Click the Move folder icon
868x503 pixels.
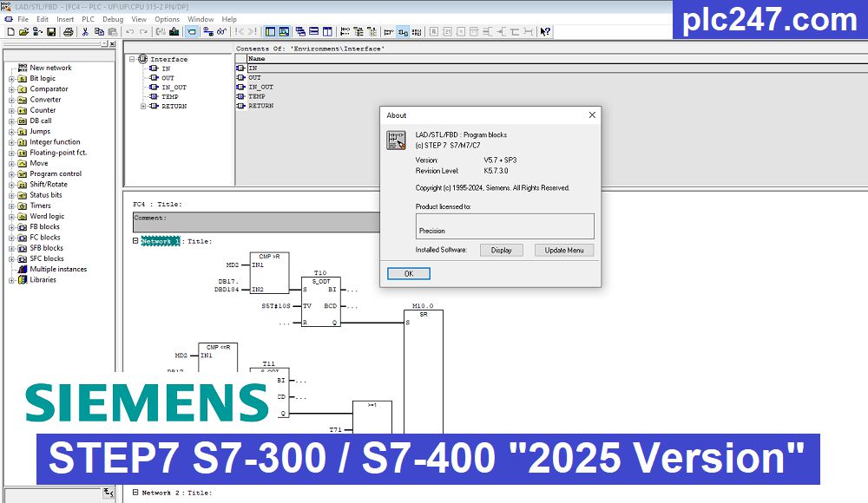point(23,163)
